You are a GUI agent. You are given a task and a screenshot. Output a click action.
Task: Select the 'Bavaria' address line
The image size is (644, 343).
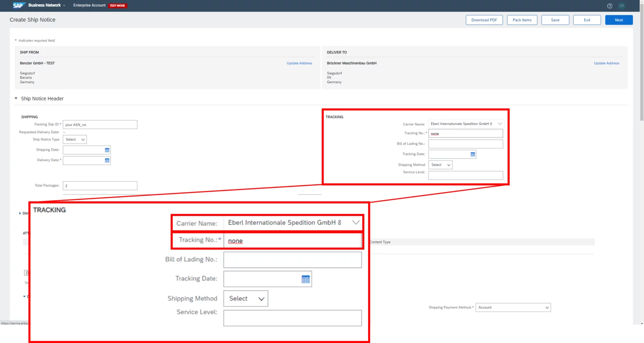coord(26,77)
